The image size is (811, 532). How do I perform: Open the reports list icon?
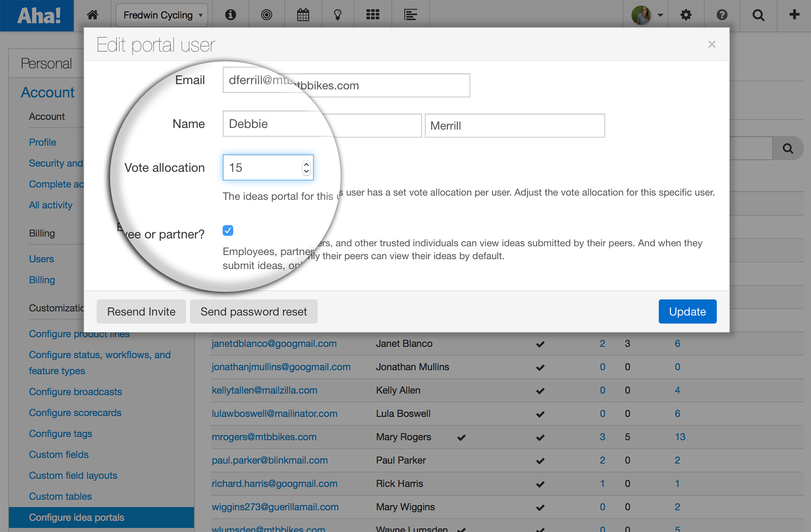click(x=410, y=15)
